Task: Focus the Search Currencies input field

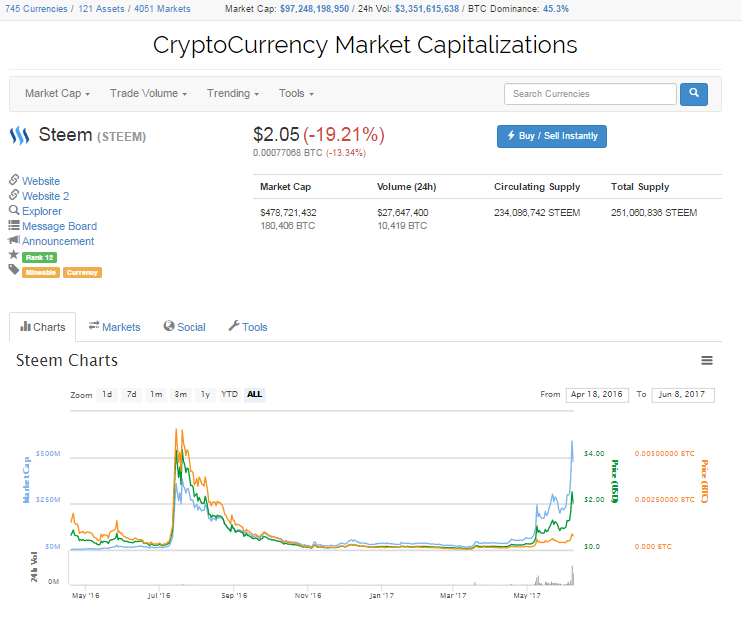Action: tap(590, 94)
